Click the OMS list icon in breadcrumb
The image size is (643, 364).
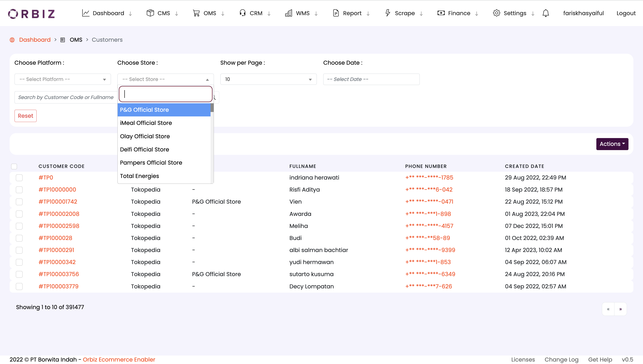point(63,40)
